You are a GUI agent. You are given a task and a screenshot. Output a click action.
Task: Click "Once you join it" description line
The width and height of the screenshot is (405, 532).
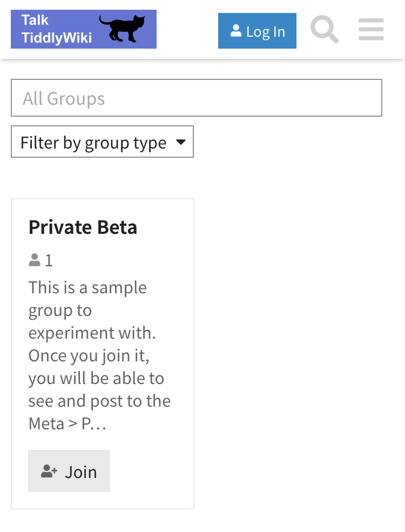(x=89, y=356)
